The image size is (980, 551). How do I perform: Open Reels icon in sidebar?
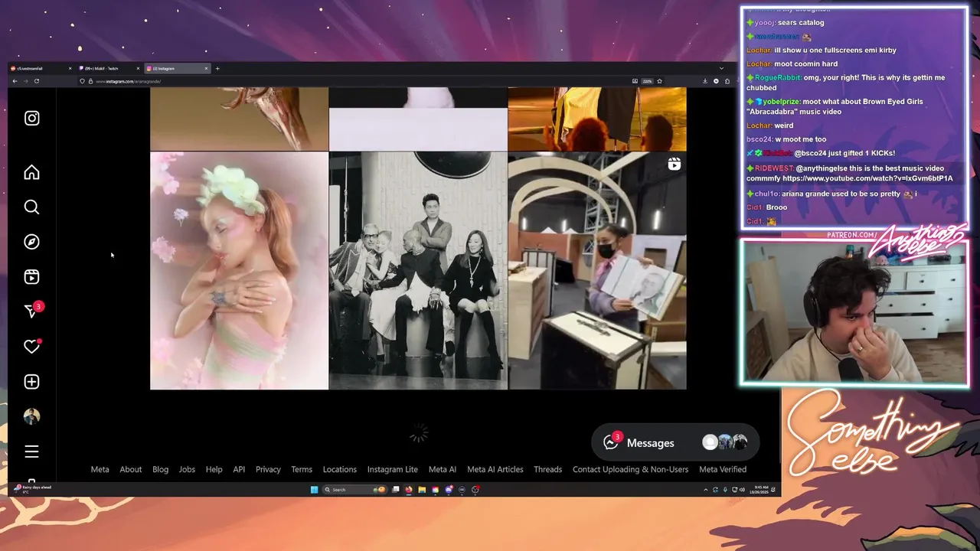click(31, 277)
